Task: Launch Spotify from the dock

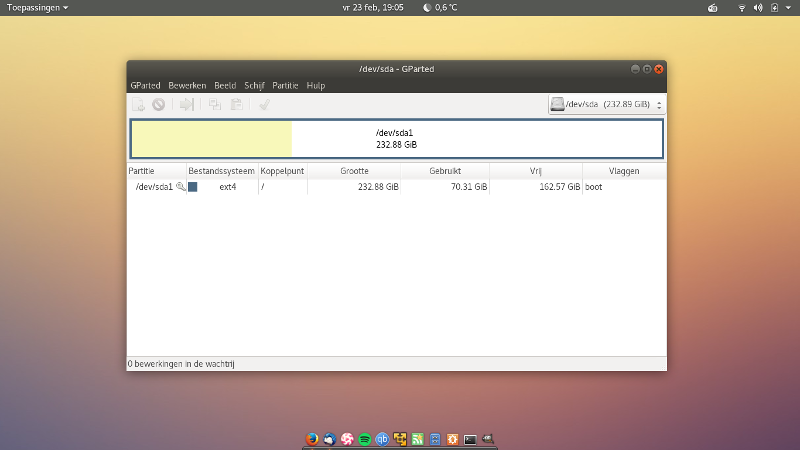Action: pyautogui.click(x=365, y=439)
